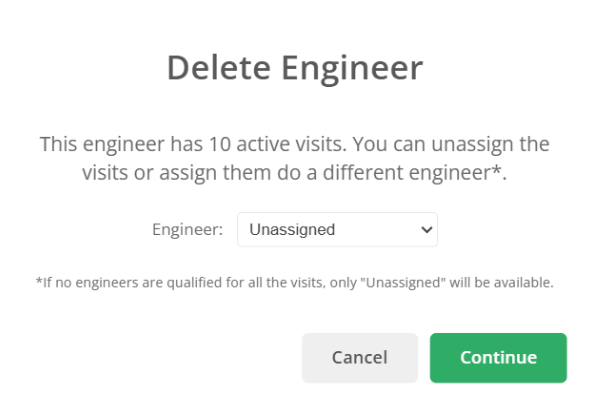This screenshot has height=398, width=590.
Task: Click the Continue button
Action: tap(498, 358)
